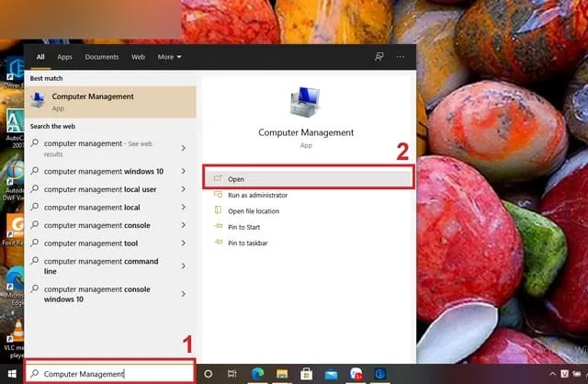Screen dimensions: 588x384
Task: Select the Autodesk DWF Viewer desktop shortcut
Action: point(14,180)
